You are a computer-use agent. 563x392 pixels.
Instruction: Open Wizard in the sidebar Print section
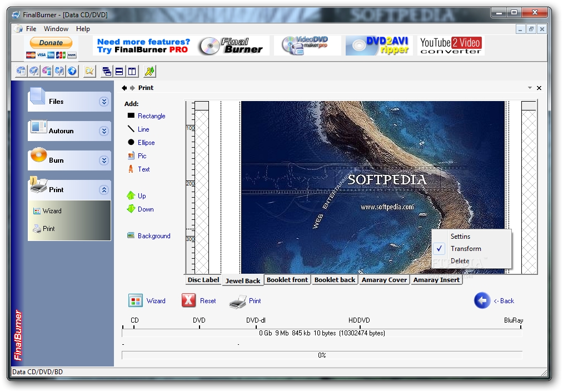coord(47,211)
